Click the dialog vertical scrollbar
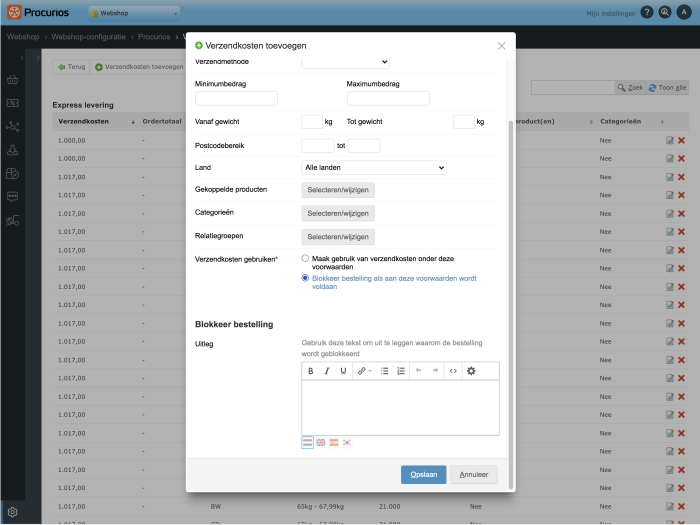Image resolution: width=700 pixels, height=525 pixels. click(x=511, y=305)
